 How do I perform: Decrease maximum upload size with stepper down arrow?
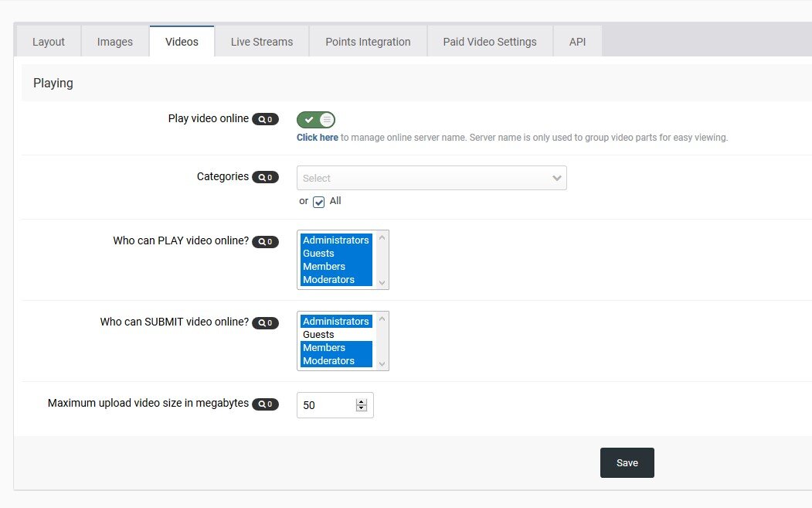click(362, 408)
